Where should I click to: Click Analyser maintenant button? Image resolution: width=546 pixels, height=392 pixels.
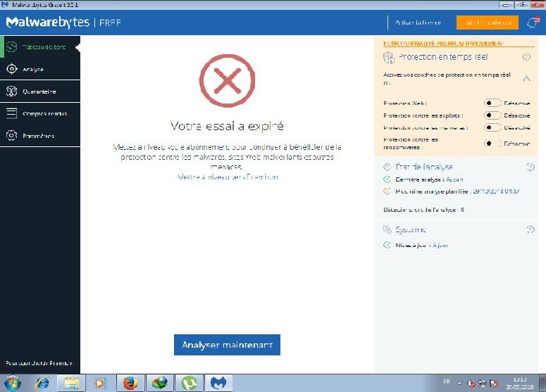tap(227, 345)
